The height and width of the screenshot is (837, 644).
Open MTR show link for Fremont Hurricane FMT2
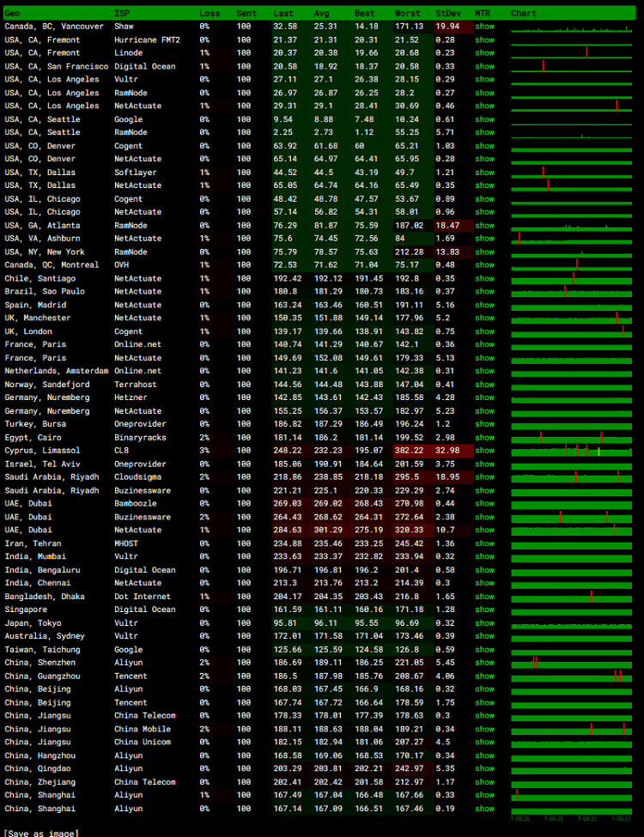point(484,39)
